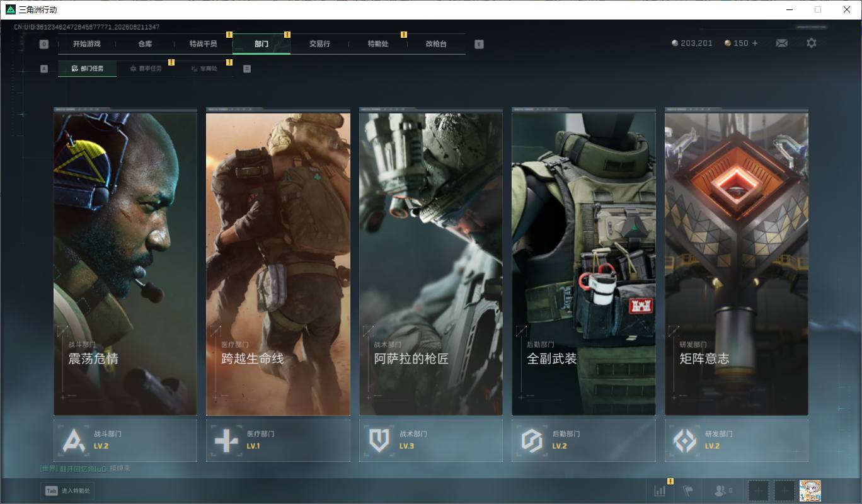Click the 后勤部门 LV.2 level panel

pos(583,440)
